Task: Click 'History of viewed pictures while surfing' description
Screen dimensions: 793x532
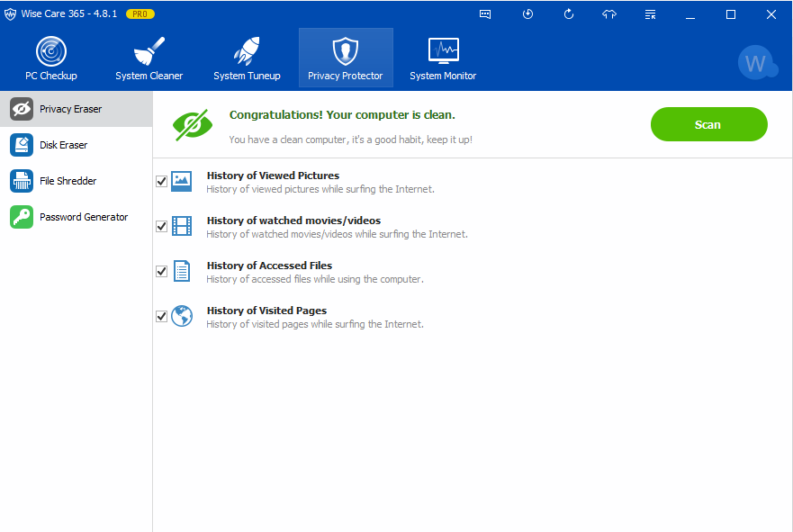Action: [320, 189]
